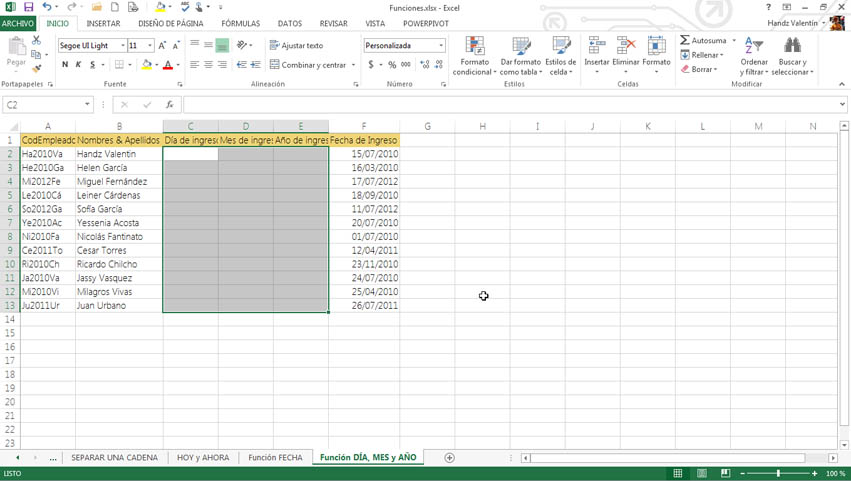
Task: Click the Eliminar cells icon
Action: pos(626,56)
